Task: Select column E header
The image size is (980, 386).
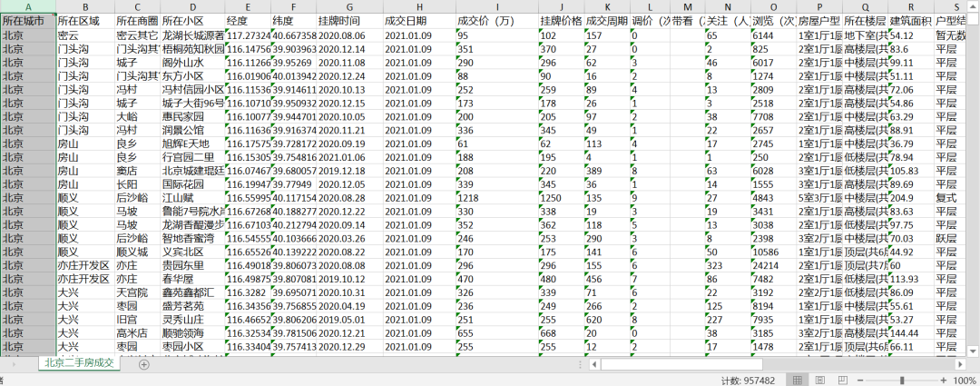Action: tap(248, 7)
